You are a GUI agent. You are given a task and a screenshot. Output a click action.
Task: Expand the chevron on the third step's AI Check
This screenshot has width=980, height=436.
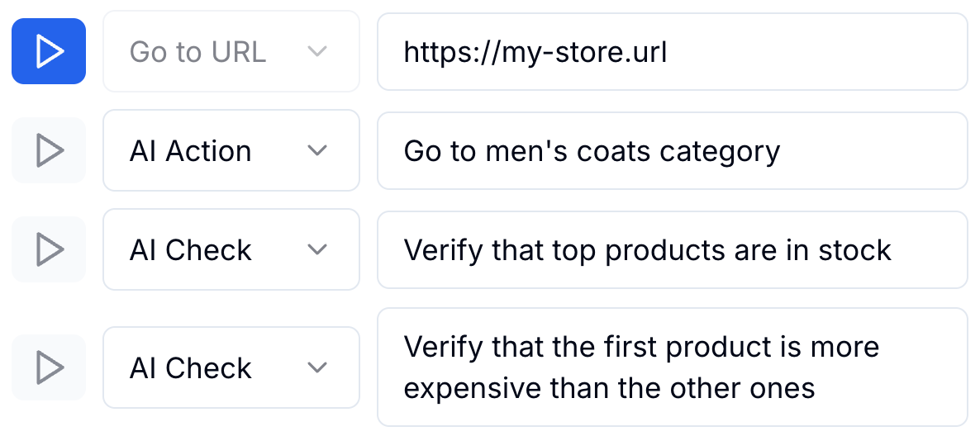[317, 250]
